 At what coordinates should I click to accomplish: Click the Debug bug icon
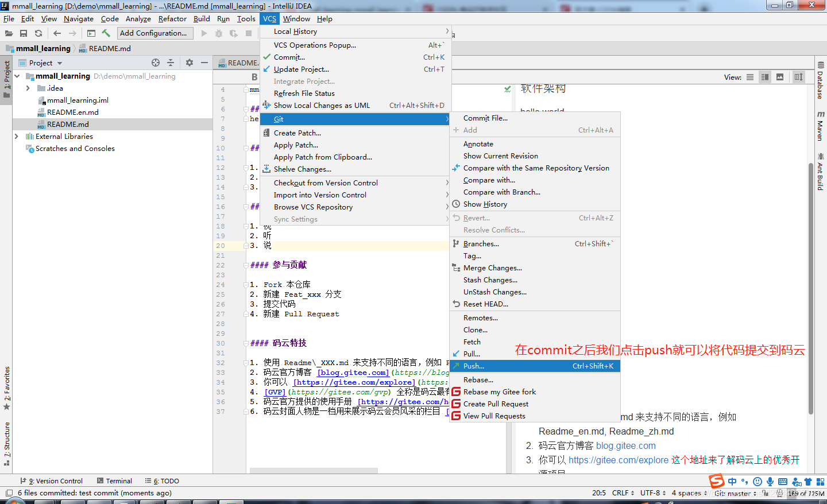[219, 33]
